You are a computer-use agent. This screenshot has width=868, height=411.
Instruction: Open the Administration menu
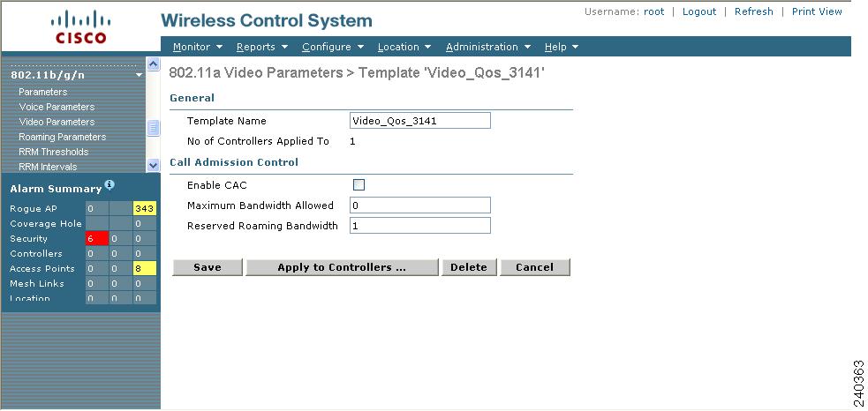tap(488, 47)
